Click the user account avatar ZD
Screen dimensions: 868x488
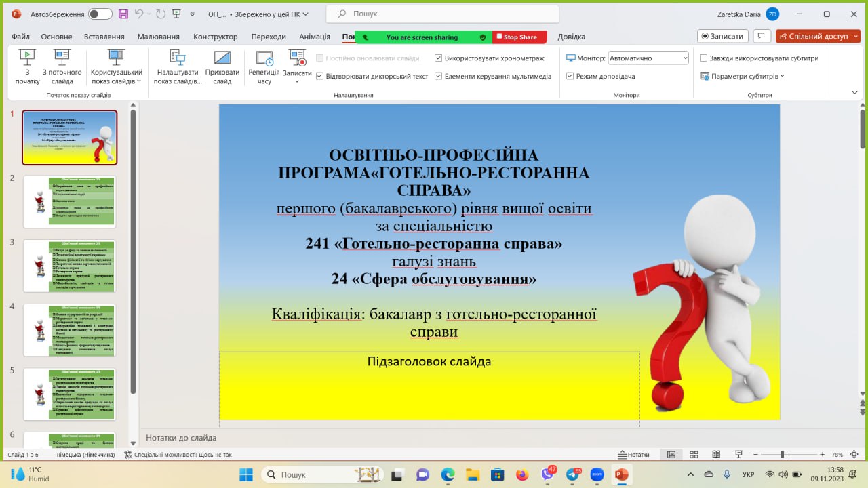[x=772, y=14]
